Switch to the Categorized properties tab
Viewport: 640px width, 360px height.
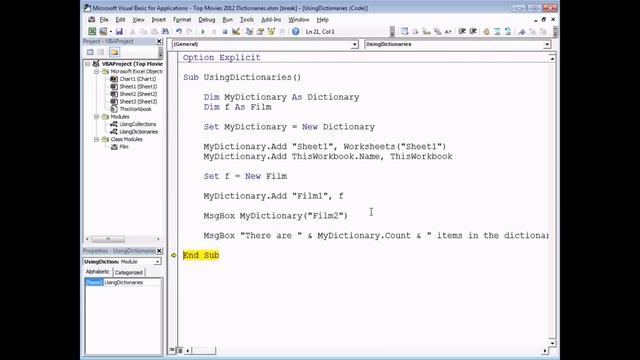(x=129, y=272)
